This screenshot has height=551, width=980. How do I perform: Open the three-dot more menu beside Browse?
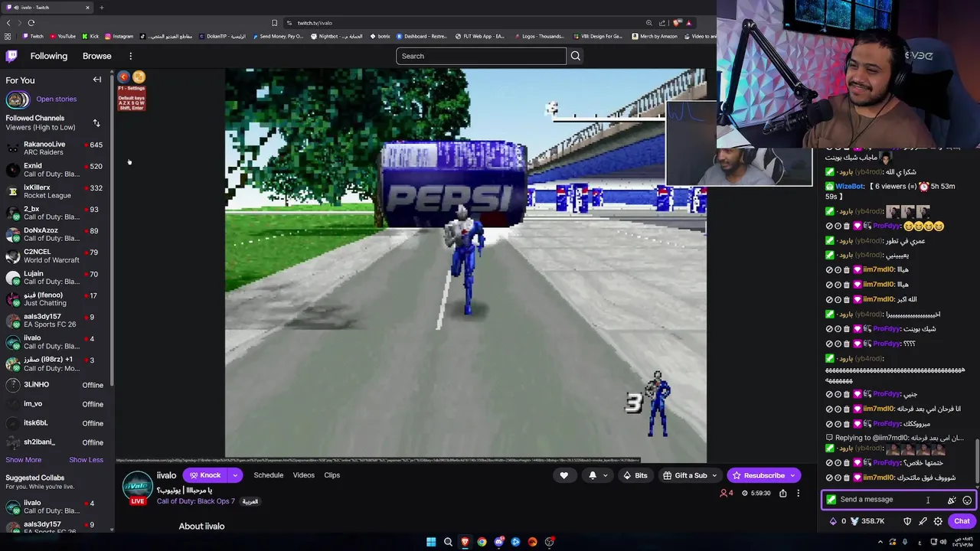[x=131, y=56]
